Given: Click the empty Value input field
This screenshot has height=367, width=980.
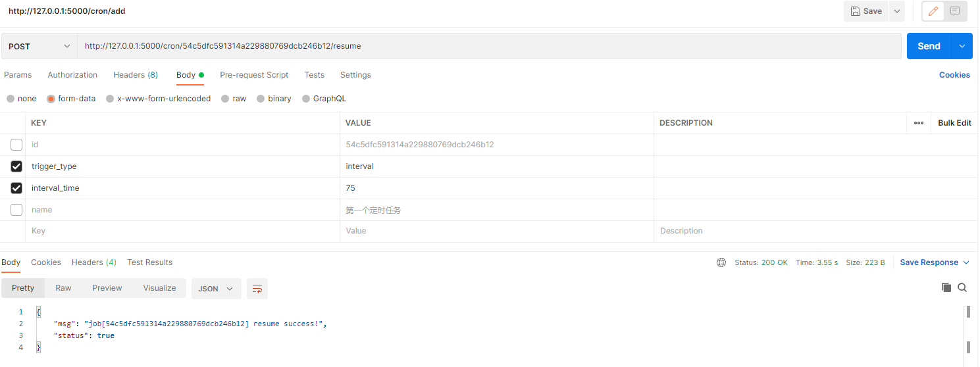Looking at the screenshot, I should tap(497, 231).
